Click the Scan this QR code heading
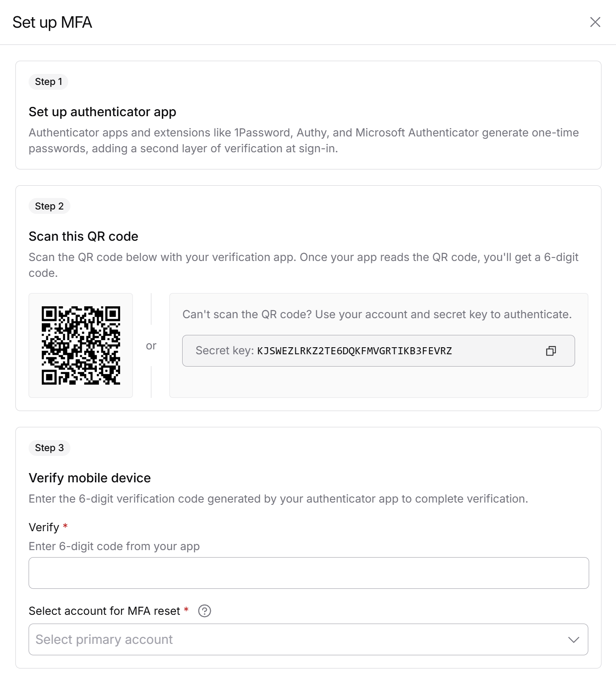This screenshot has width=616, height=683. [x=84, y=237]
